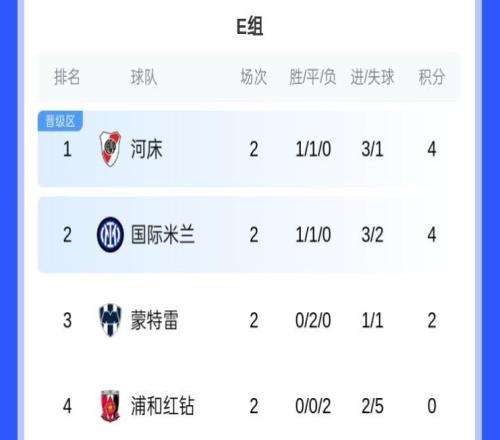The height and width of the screenshot is (440, 500).
Task: Click the 进/失球 column header
Action: pyautogui.click(x=372, y=77)
